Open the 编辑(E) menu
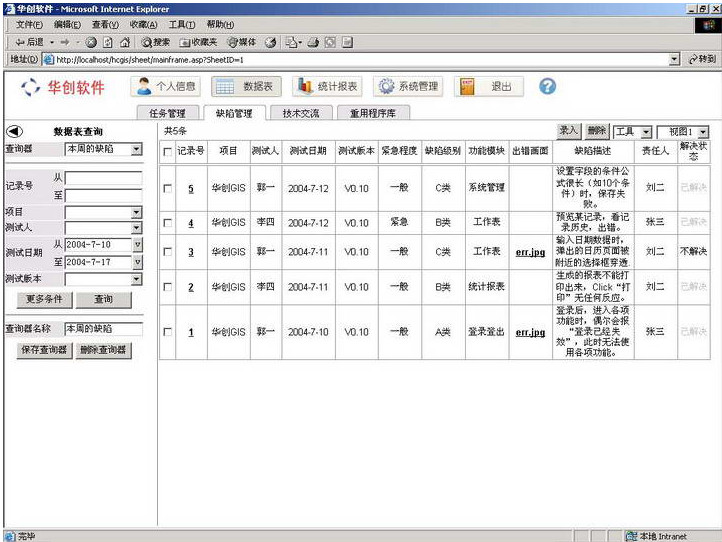Viewport: 722px width, 542px height. coord(67,24)
